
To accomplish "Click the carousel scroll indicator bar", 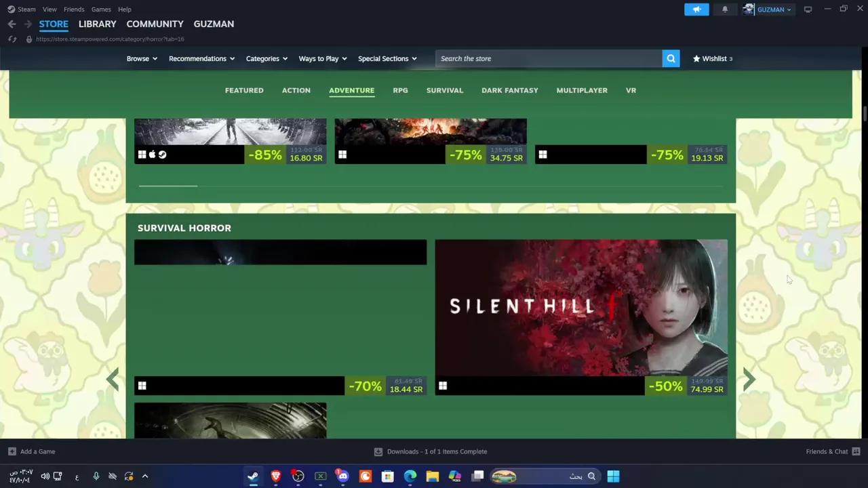I will coord(168,185).
